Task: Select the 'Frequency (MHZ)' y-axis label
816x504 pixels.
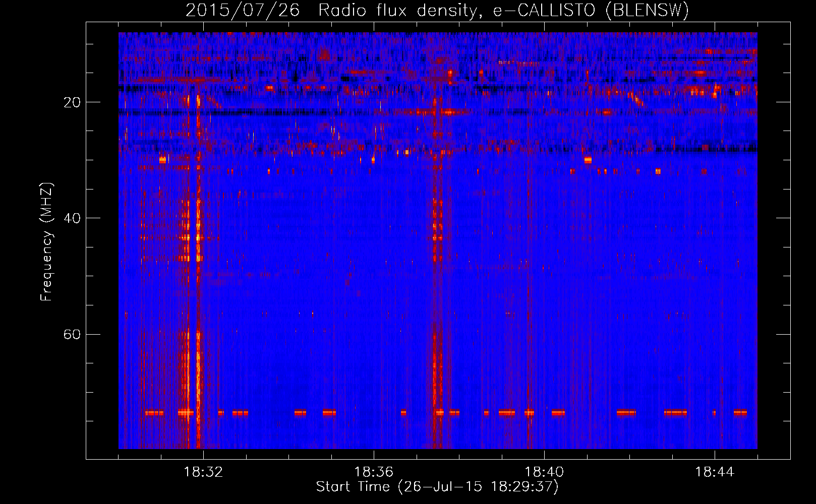Action: [46, 242]
